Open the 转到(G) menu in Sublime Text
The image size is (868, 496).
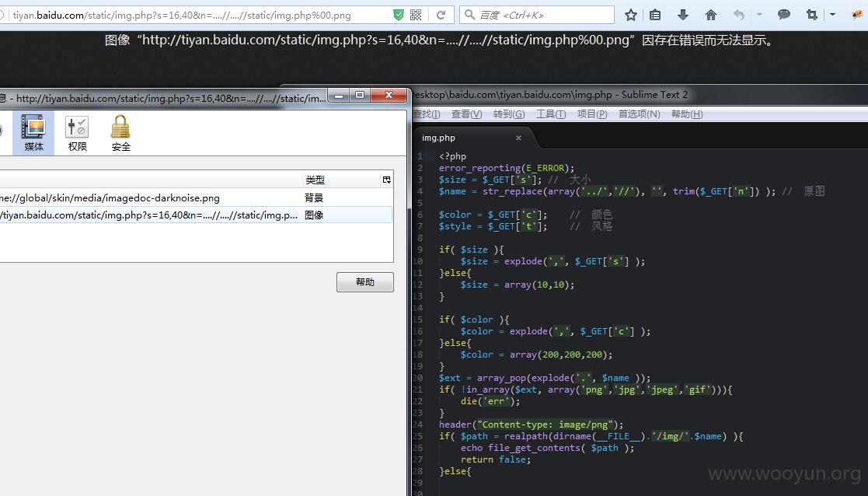(x=509, y=114)
